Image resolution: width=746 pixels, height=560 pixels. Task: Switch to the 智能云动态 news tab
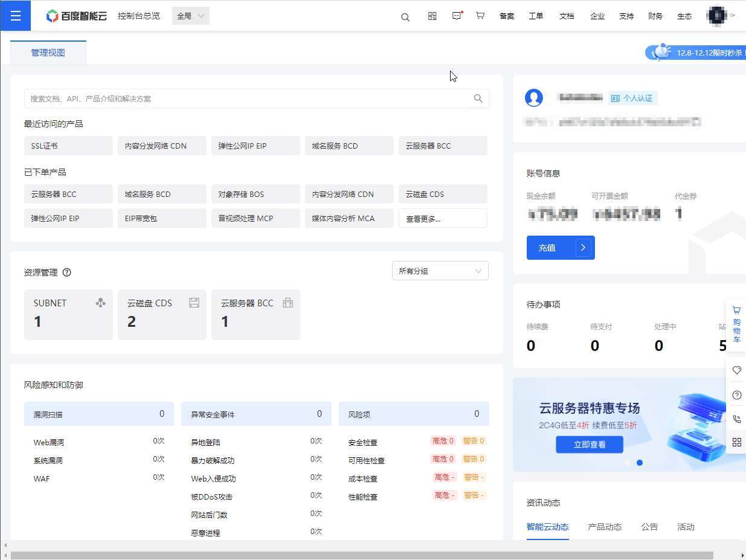click(x=547, y=527)
